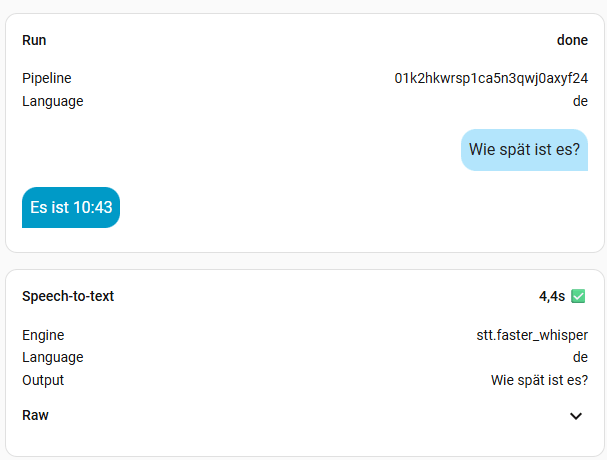Click the stt.faster_whisper engine value
The image size is (607, 460).
click(x=532, y=335)
